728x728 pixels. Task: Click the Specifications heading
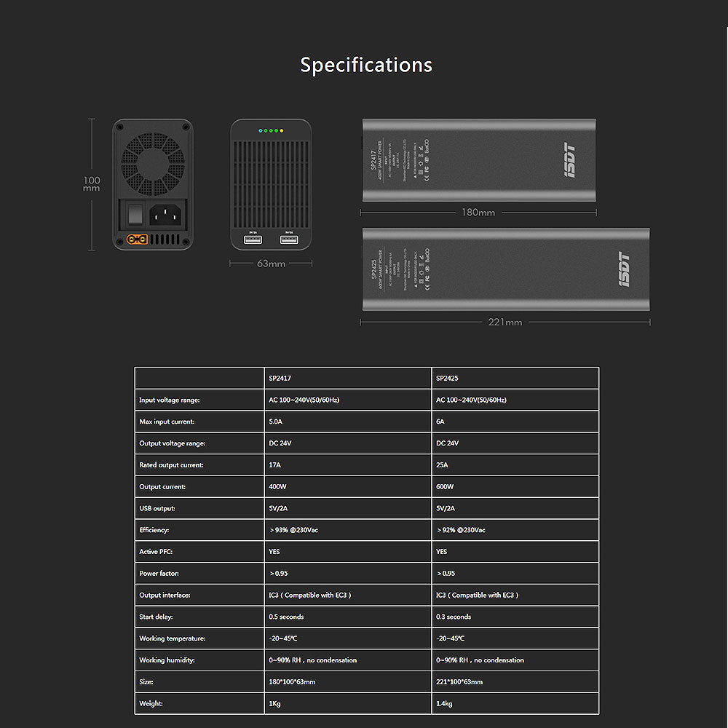tap(366, 65)
